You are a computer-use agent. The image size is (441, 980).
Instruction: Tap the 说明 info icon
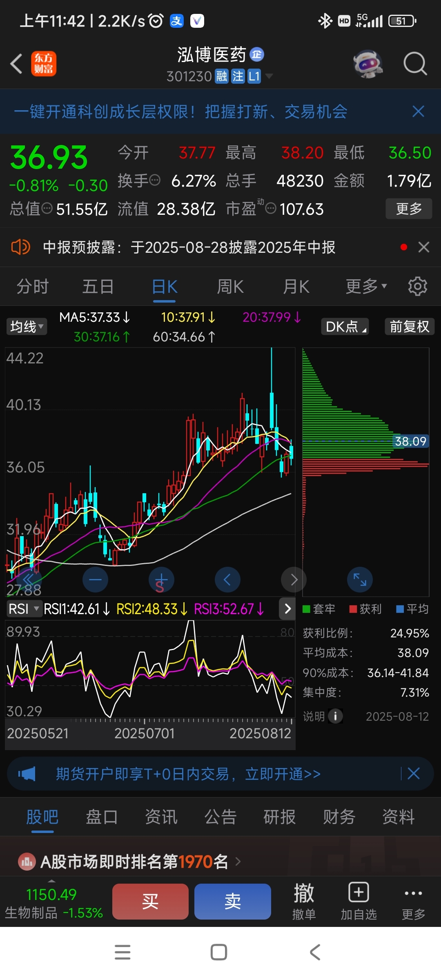click(x=335, y=716)
